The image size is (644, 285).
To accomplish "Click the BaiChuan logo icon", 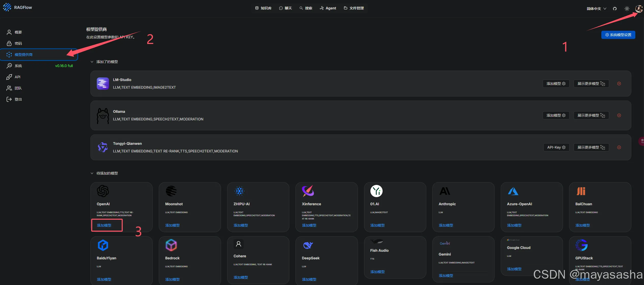I will click(x=581, y=191).
